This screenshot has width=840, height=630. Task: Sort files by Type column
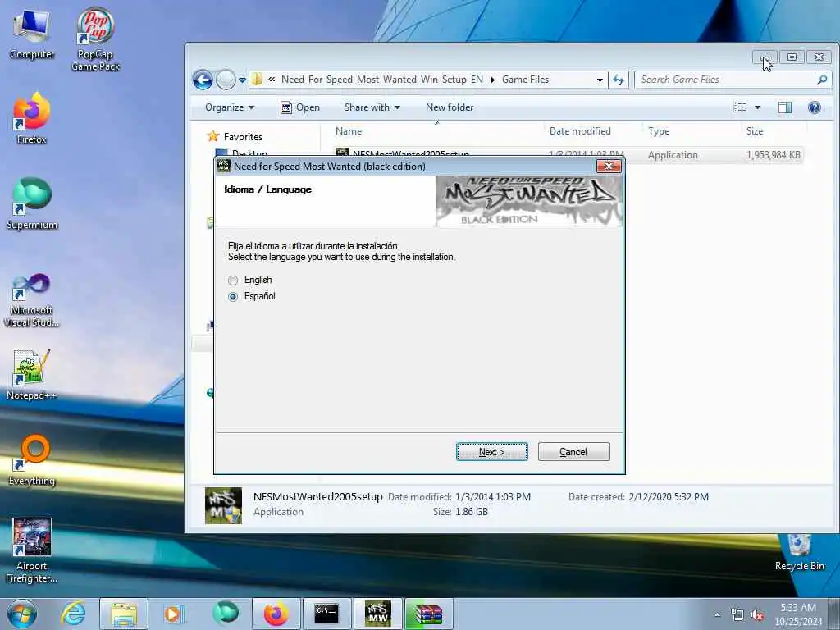(692, 131)
